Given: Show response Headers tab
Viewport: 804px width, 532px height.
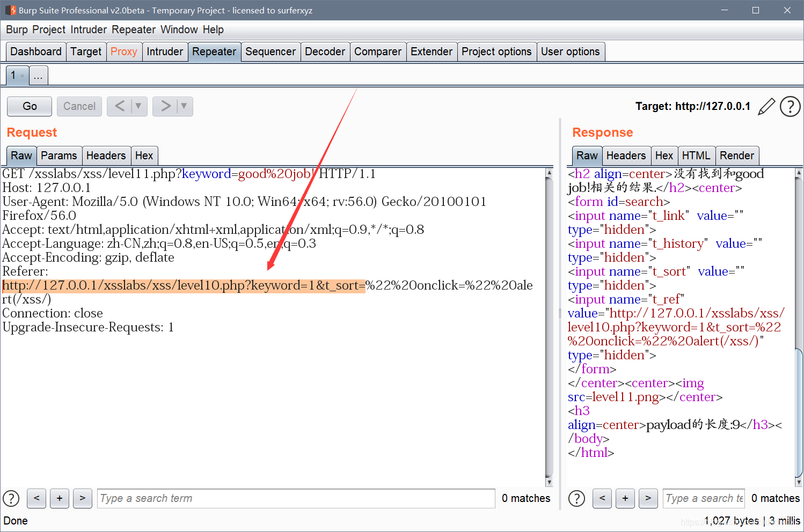Looking at the screenshot, I should tap(626, 156).
